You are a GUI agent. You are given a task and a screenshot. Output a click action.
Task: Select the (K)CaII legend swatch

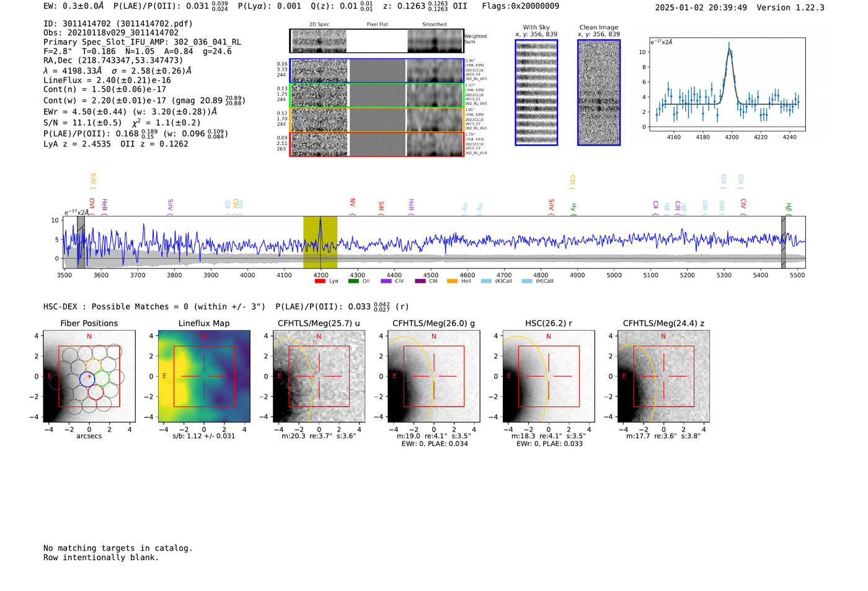point(486,281)
